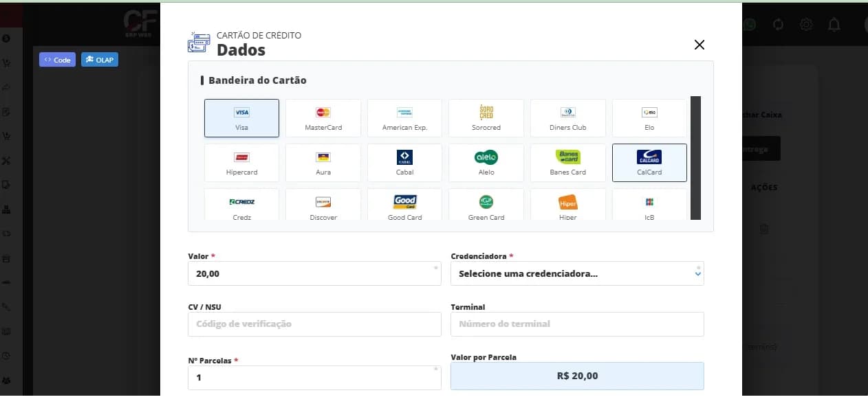Image resolution: width=868 pixels, height=406 pixels.
Task: Open the tools wrench sidebar icon
Action: tap(6, 160)
